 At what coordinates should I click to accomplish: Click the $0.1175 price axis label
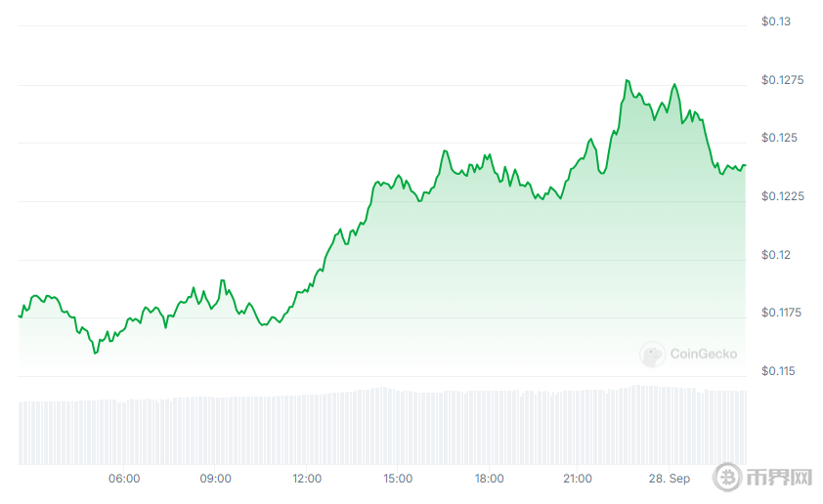click(782, 313)
